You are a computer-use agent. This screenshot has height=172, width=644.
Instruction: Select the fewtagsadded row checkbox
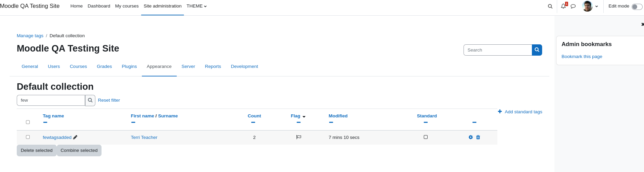[28, 137]
